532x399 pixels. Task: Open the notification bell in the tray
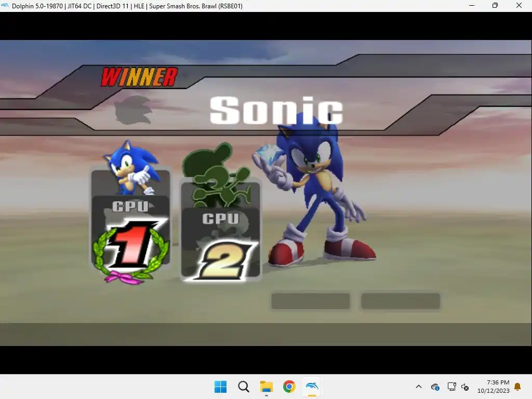coord(517,387)
